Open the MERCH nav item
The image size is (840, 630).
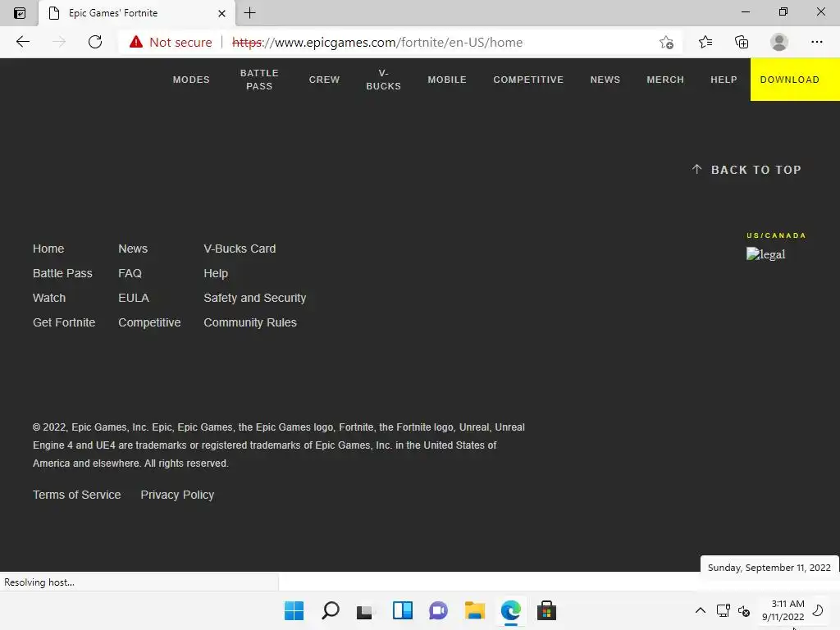(x=664, y=80)
